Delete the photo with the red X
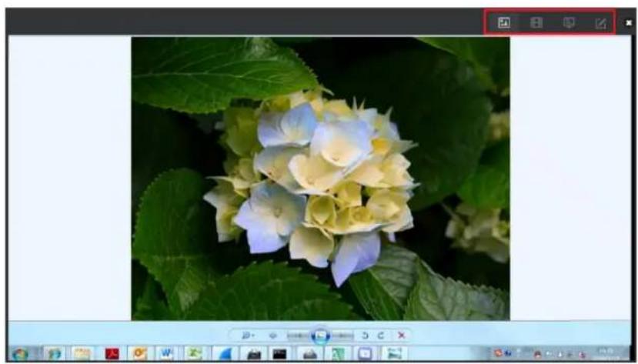Screen dimensions: 638x364 (401, 335)
